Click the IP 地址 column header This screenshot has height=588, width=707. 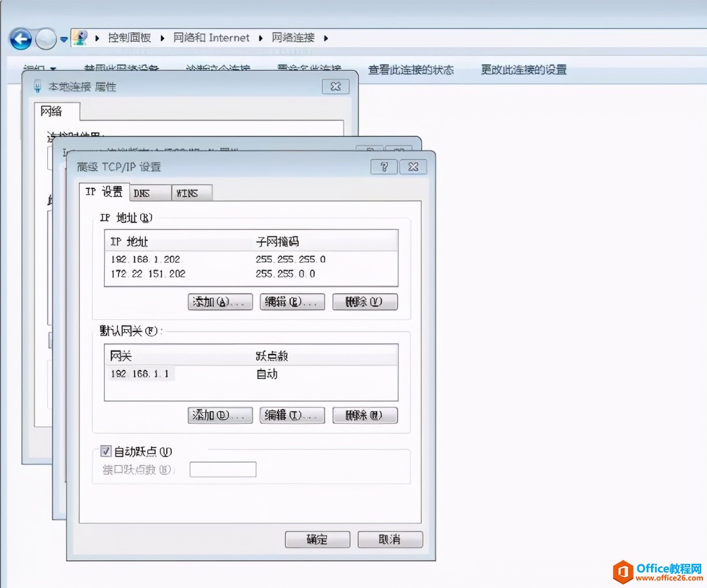(x=179, y=242)
